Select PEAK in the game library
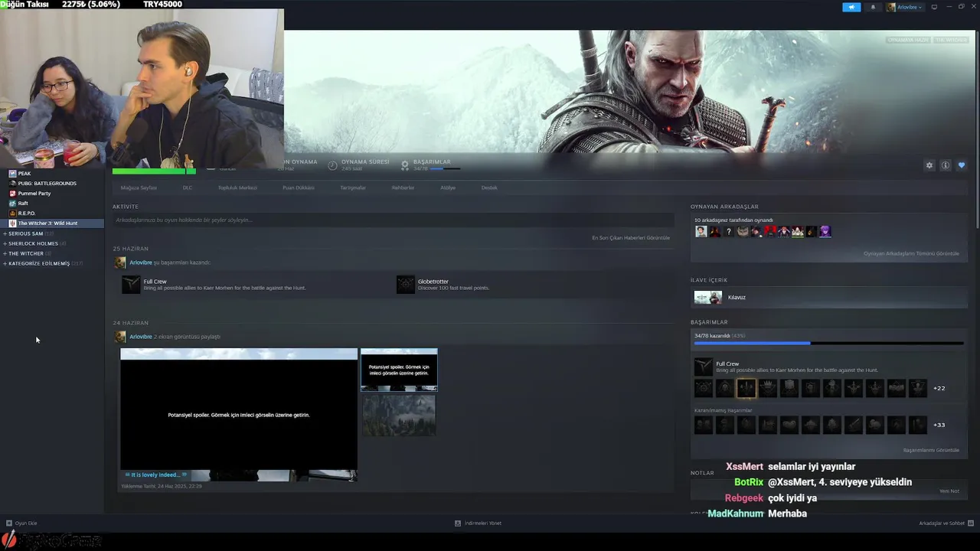This screenshot has width=980, height=551. pos(24,174)
